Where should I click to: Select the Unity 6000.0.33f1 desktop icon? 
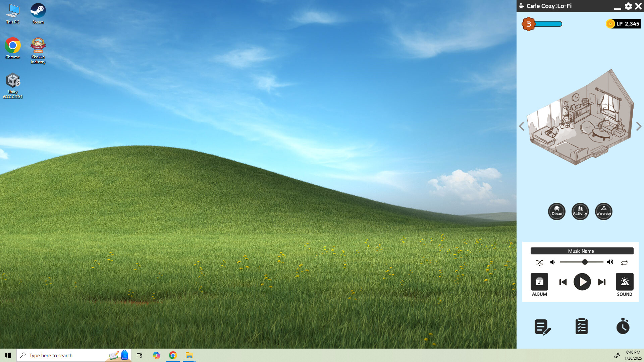pos(12,86)
